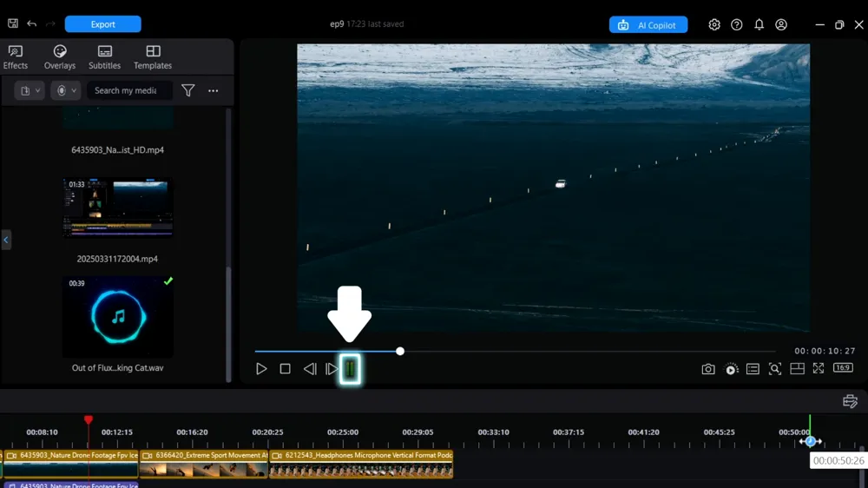Undo the last edit

point(32,23)
